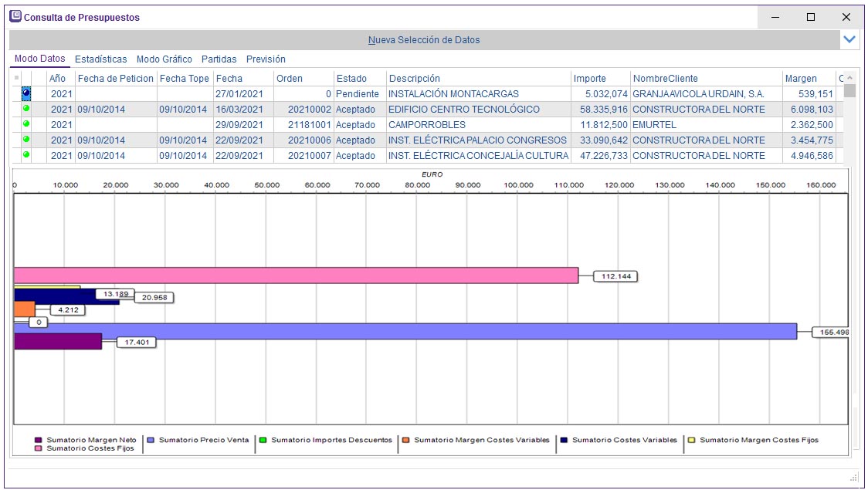
Task: Expand the blue chevron beside Nueva Selección de Datos
Action: pos(849,39)
